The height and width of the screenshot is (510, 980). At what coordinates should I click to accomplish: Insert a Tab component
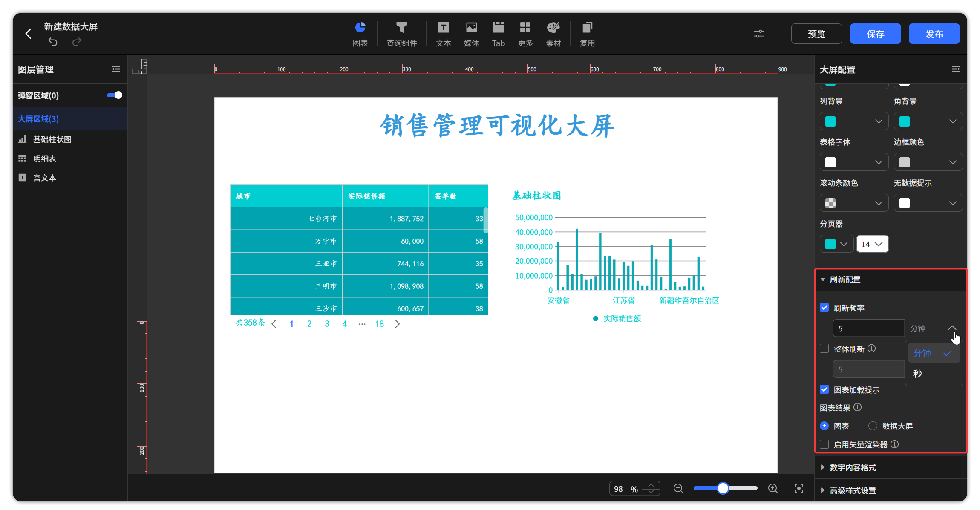pyautogui.click(x=498, y=34)
